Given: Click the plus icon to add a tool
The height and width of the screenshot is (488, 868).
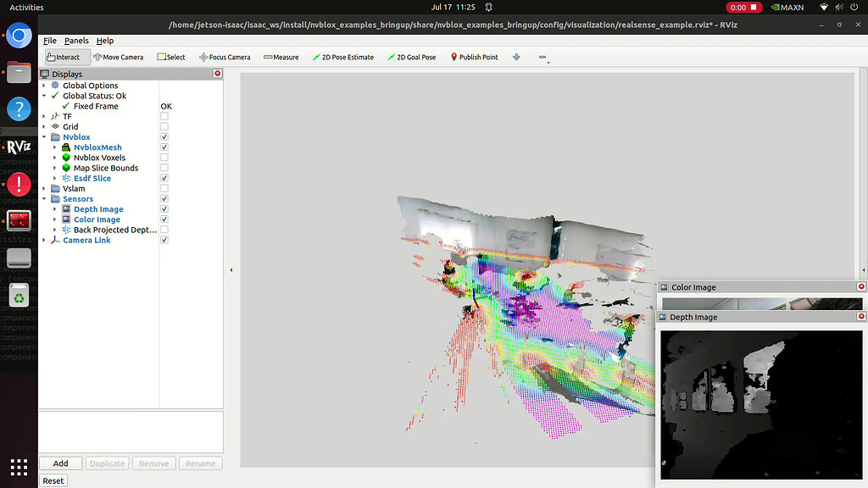Looking at the screenshot, I should tap(515, 57).
